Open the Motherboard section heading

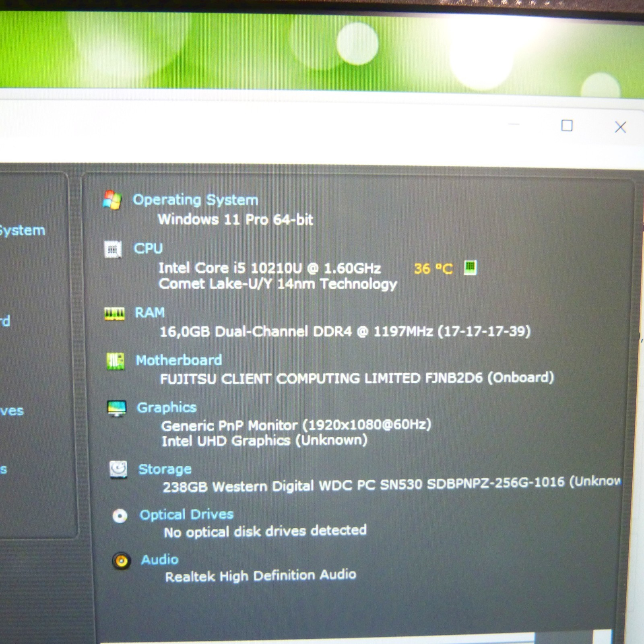click(x=179, y=360)
